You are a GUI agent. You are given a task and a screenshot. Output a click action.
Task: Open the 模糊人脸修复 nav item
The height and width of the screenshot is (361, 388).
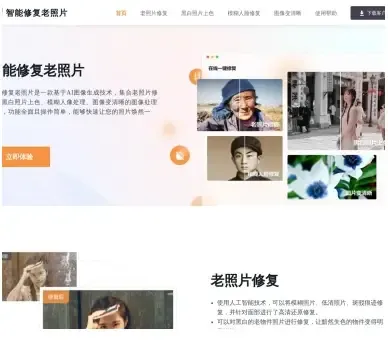244,13
